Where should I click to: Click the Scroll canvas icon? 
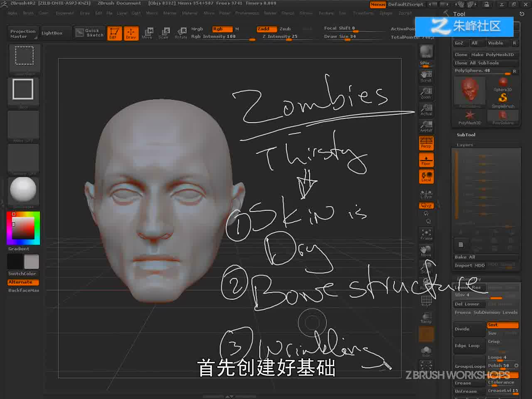click(426, 76)
